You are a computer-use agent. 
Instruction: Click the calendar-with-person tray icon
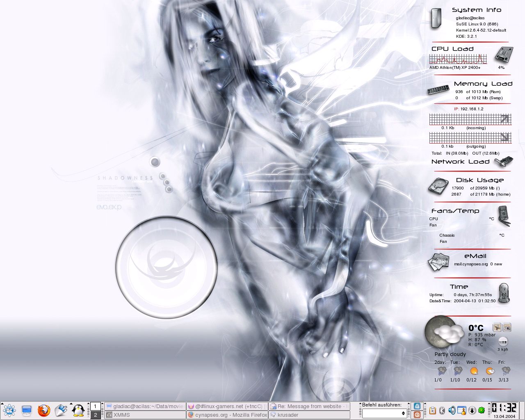(462, 410)
